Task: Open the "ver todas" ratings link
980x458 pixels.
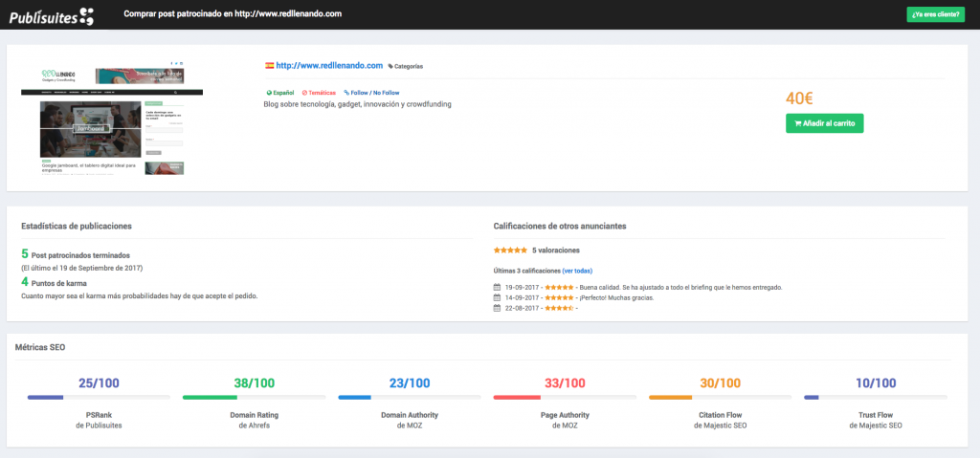Action: click(x=577, y=271)
